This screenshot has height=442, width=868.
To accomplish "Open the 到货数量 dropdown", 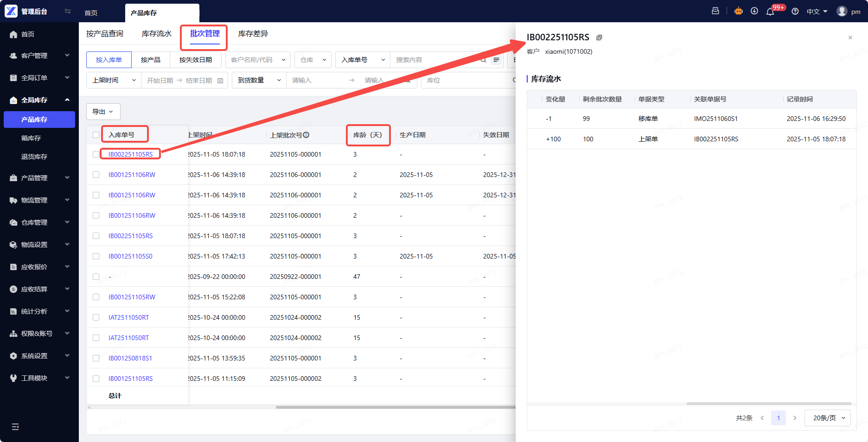I will coord(259,80).
